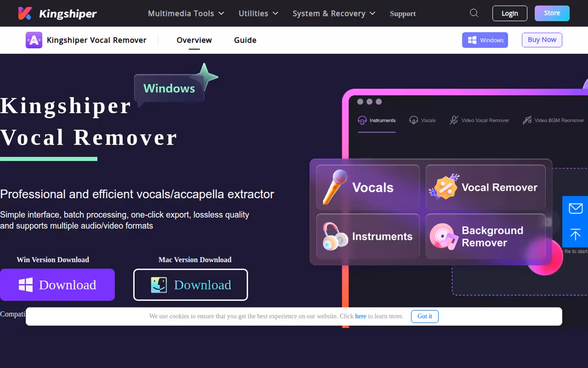Dismiss cookie notice with Got it
588x368 pixels.
click(425, 316)
